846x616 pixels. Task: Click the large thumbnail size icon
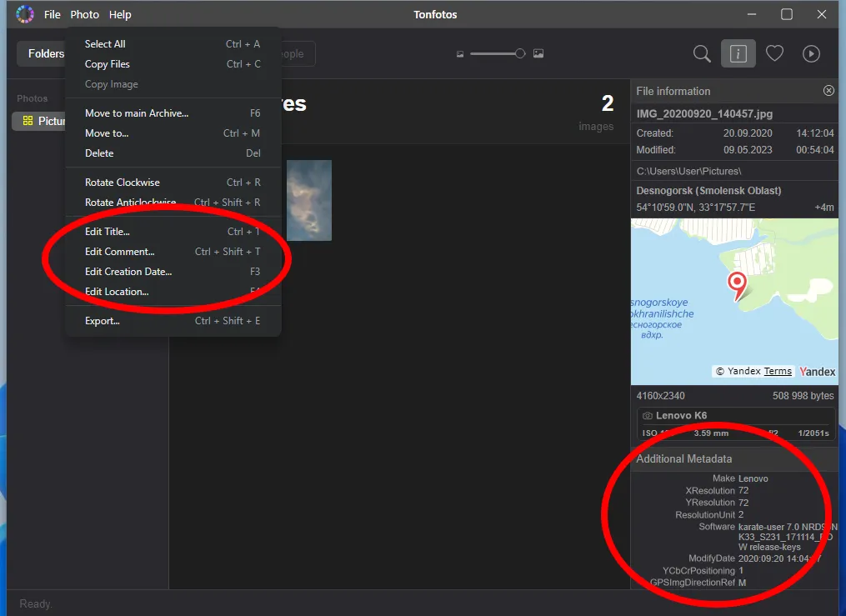point(538,53)
